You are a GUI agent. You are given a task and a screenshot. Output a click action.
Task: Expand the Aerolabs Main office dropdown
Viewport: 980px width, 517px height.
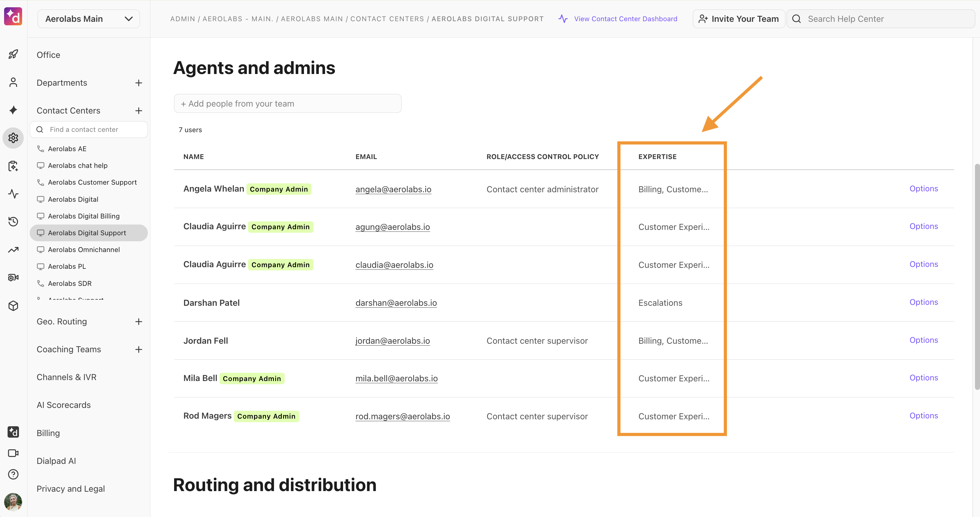pos(89,19)
